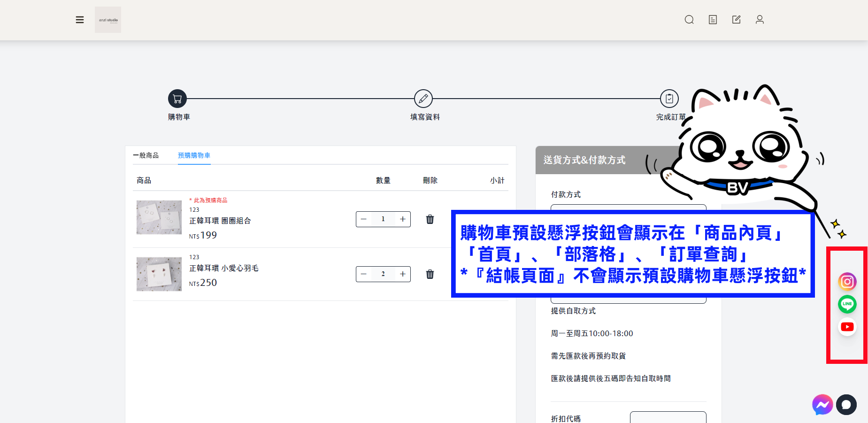Open the search icon in the header
Screen dimensions: 868x423
click(x=689, y=20)
